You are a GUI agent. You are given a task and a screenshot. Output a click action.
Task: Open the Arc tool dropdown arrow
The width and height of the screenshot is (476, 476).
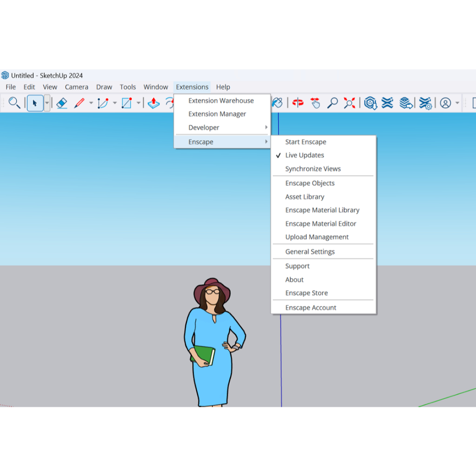(x=115, y=103)
